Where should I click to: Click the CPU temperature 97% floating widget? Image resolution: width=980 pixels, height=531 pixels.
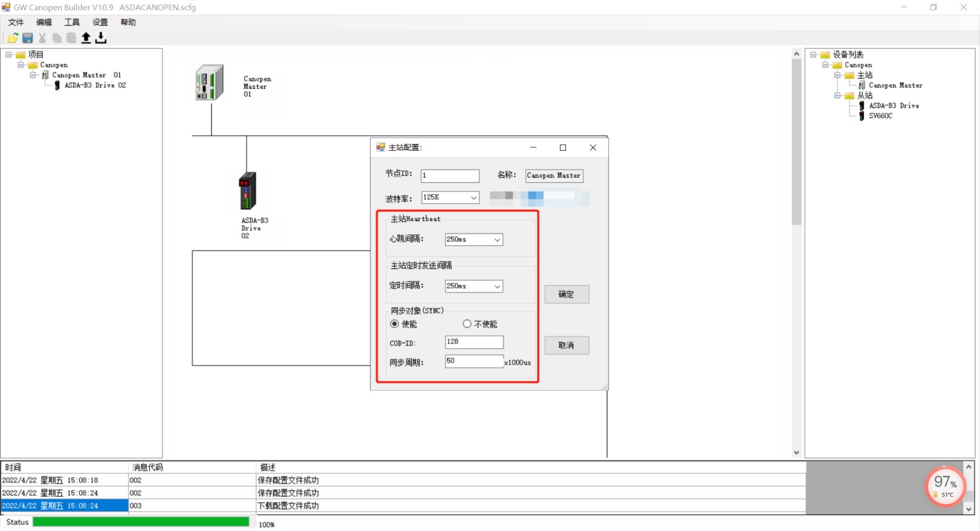coord(946,486)
